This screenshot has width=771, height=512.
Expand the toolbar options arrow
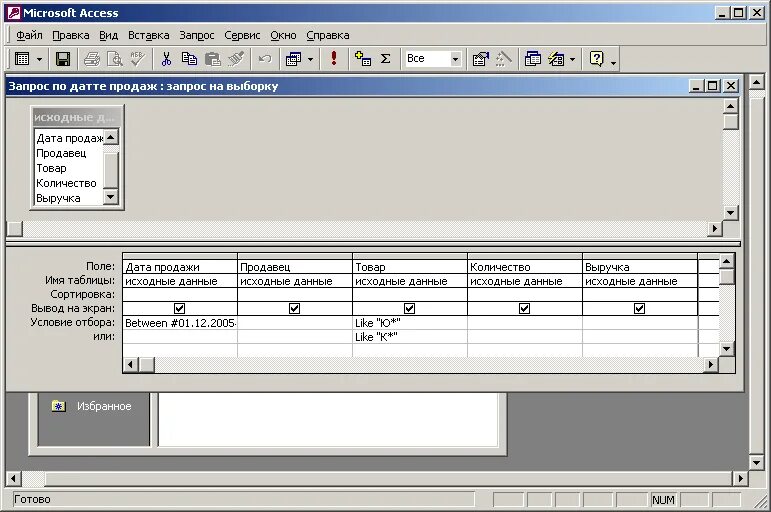(613, 62)
